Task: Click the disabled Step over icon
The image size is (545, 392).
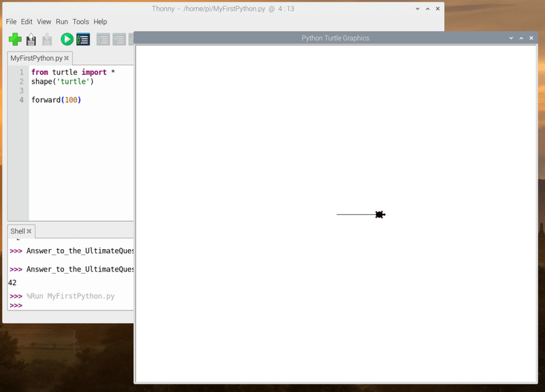Action: coord(103,39)
